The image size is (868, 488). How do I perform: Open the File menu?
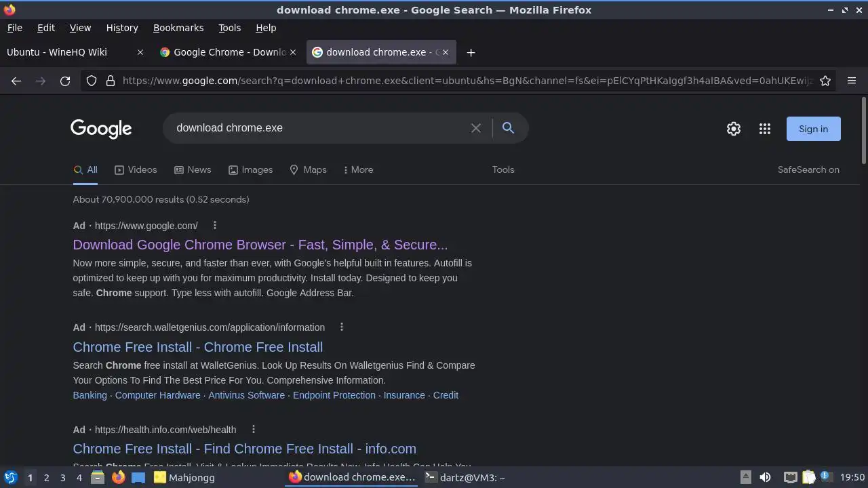14,28
